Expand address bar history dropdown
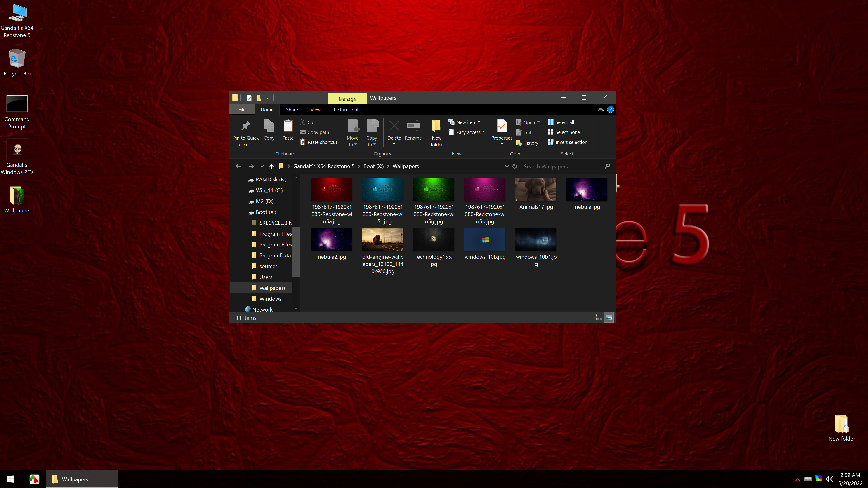 (x=507, y=166)
